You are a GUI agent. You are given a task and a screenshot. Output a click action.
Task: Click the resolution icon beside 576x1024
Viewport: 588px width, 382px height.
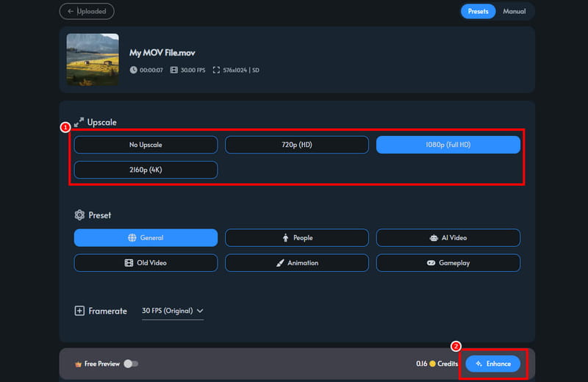(x=217, y=70)
